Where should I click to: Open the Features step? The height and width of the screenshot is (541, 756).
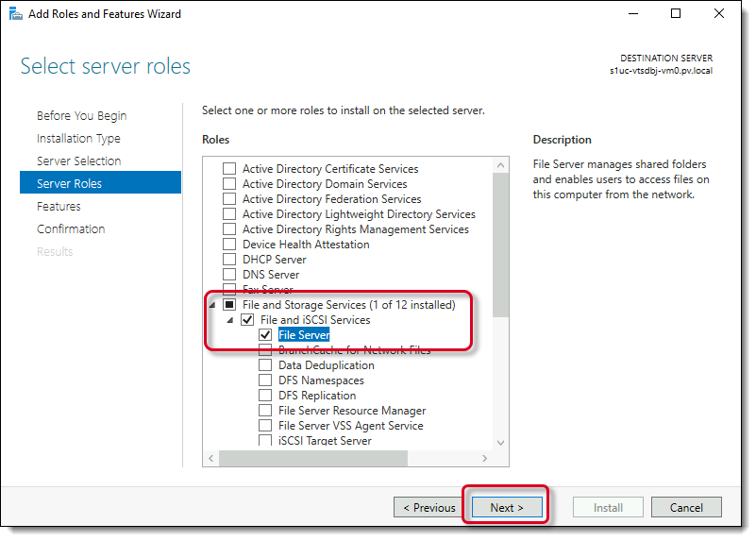click(59, 207)
